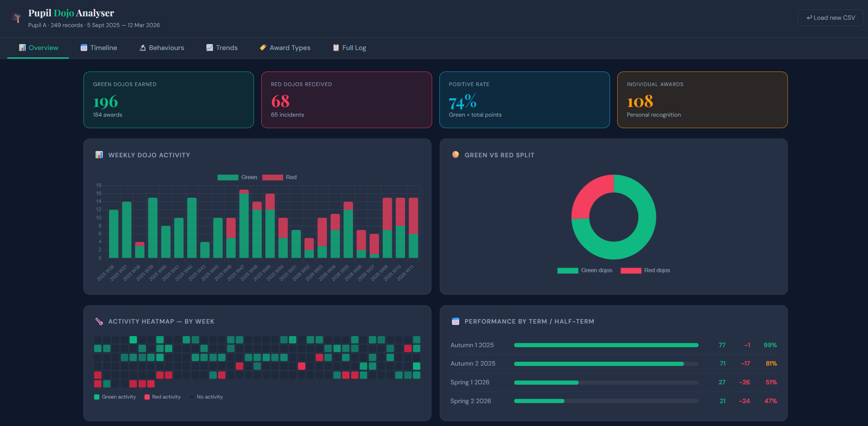Toggle Green dojos in donut legend
Viewport: 868px width, 426px height.
tap(585, 270)
